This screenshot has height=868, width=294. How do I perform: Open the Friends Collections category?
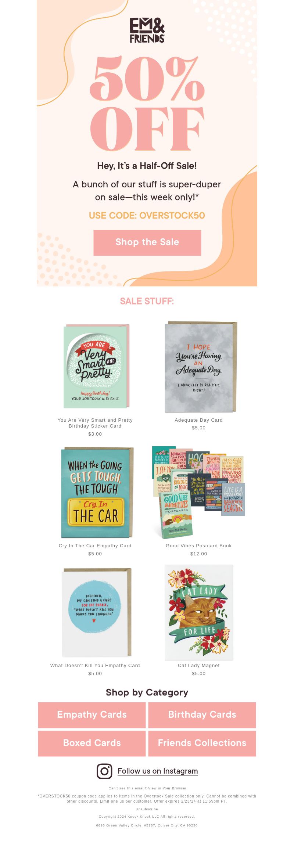tap(202, 743)
